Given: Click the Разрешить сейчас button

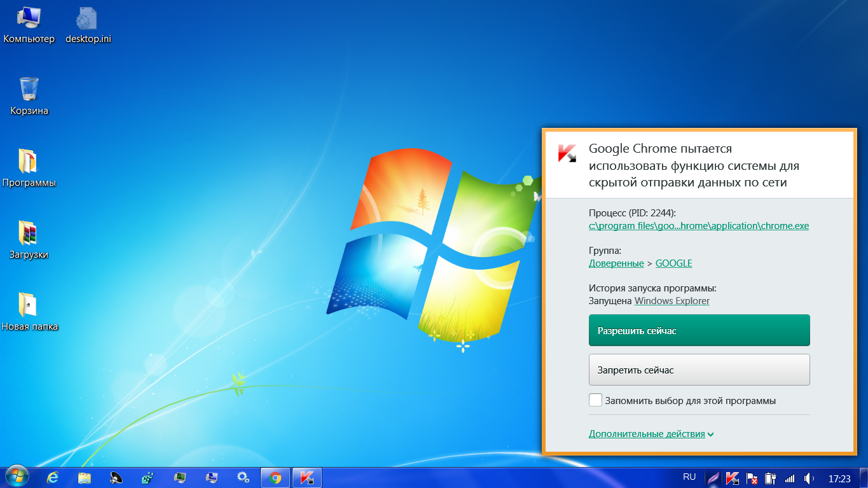Looking at the screenshot, I should pos(699,330).
